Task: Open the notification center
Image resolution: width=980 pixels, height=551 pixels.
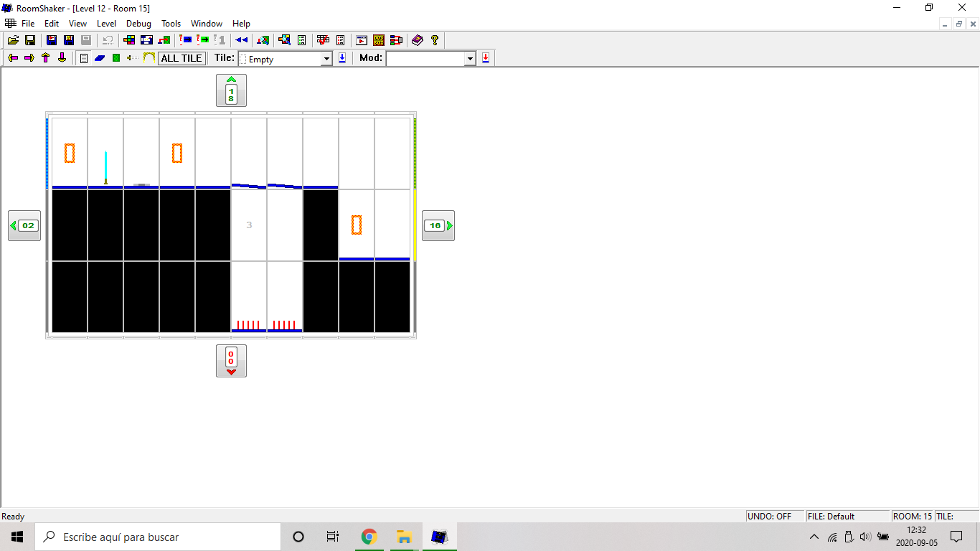Action: pos(956,537)
